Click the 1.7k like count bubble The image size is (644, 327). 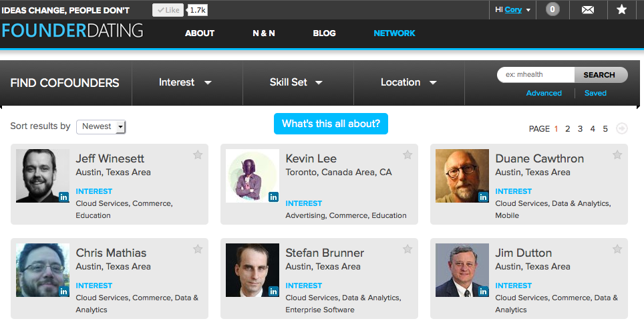tap(198, 10)
